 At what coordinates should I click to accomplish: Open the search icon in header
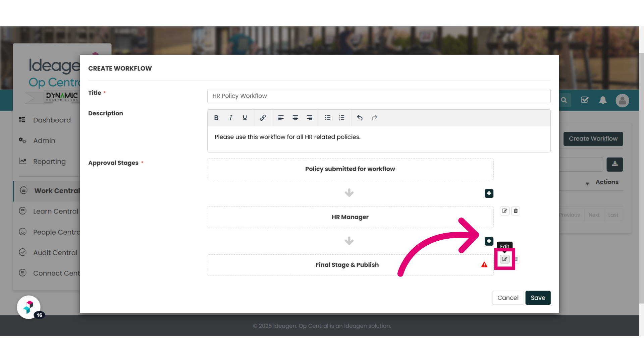click(564, 100)
